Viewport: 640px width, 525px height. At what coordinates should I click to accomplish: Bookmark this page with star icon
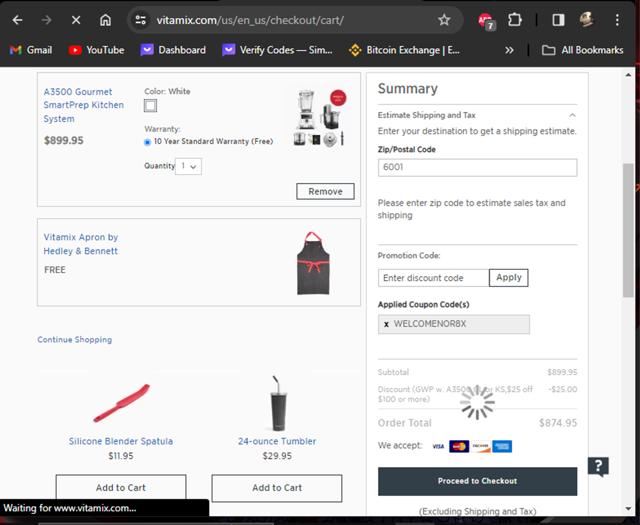click(x=444, y=20)
